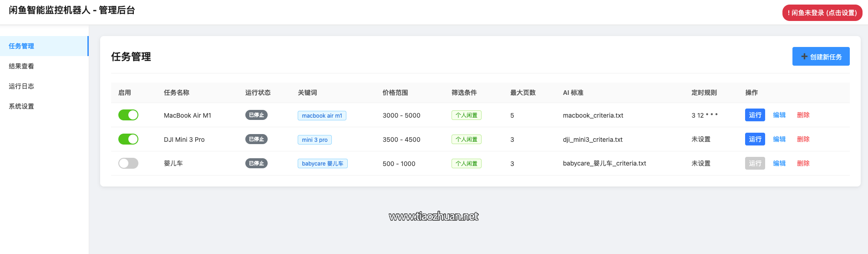Go to 结果查看 in the sidebar
This screenshot has width=868, height=254.
click(x=44, y=66)
